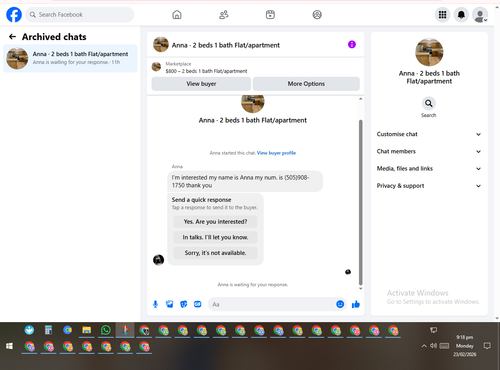Open the emoji picker in message box
500x370 pixels.
click(x=340, y=304)
